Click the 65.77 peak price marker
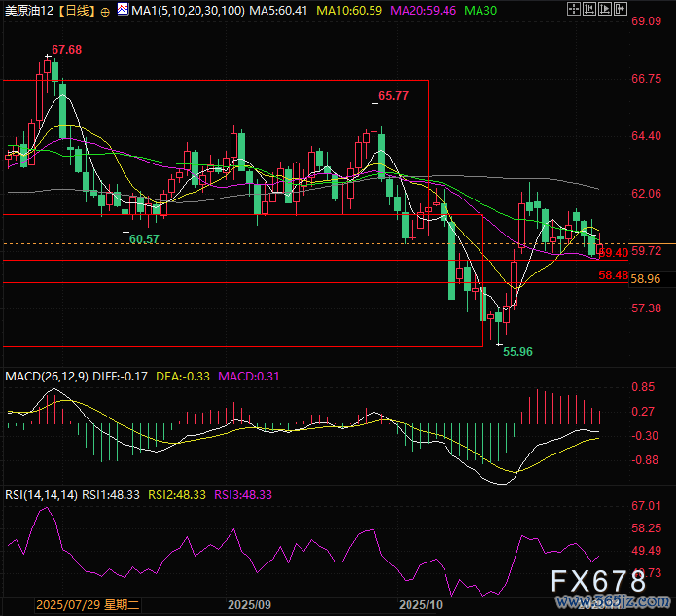The height and width of the screenshot is (616, 676). pos(393,95)
